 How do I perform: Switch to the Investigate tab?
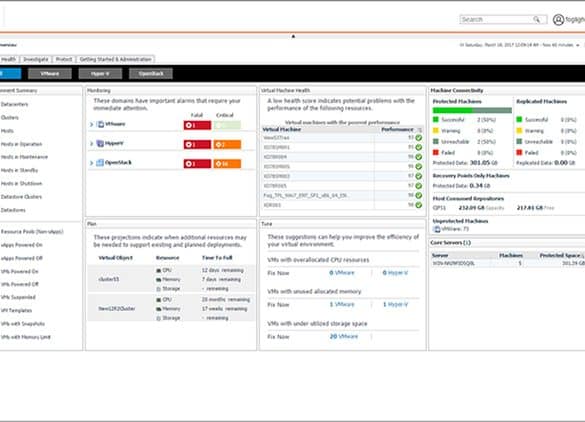click(x=36, y=59)
